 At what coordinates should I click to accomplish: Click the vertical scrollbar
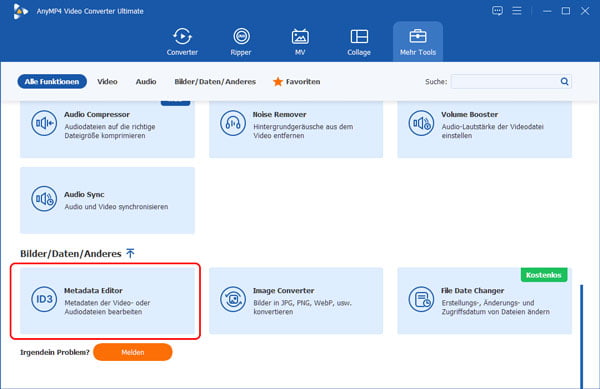click(x=582, y=337)
